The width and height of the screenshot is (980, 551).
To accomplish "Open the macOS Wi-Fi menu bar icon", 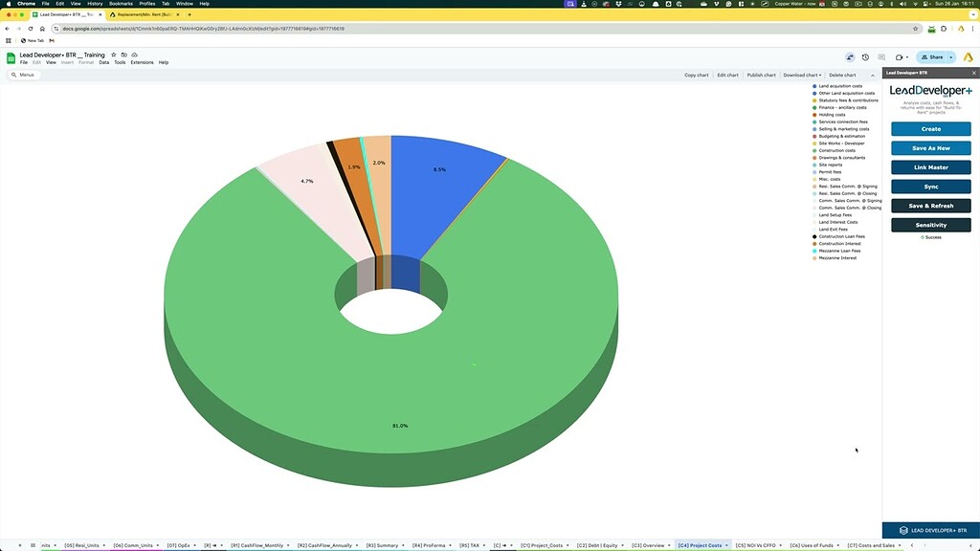I will [915, 4].
